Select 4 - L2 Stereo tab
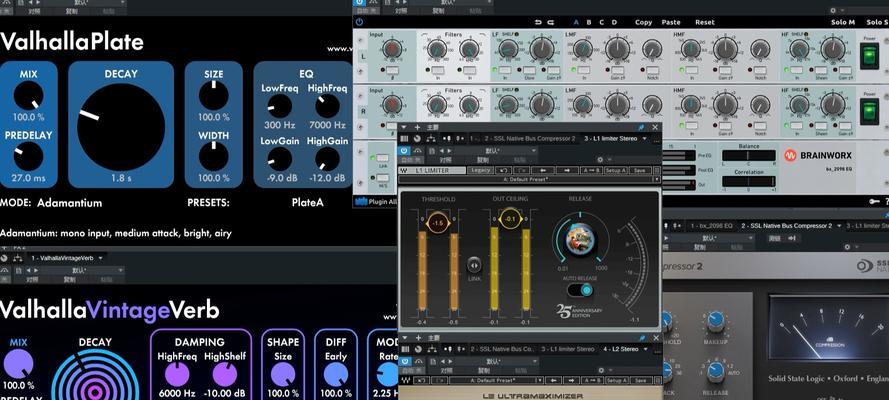Screen dimensions: 889x400 [621, 349]
